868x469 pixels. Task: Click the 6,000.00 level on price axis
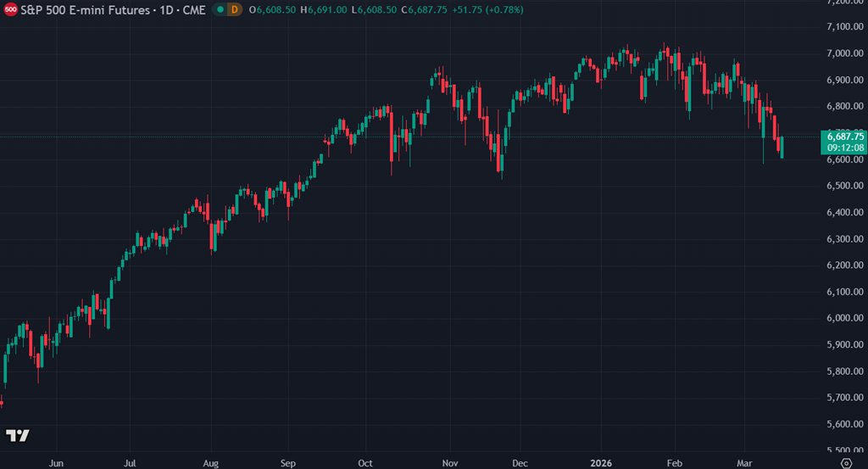pos(843,318)
